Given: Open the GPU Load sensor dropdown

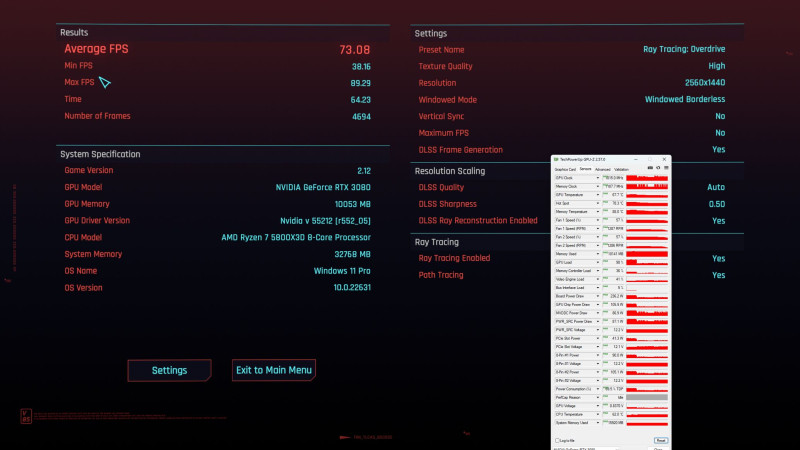Looking at the screenshot, I should tap(598, 262).
